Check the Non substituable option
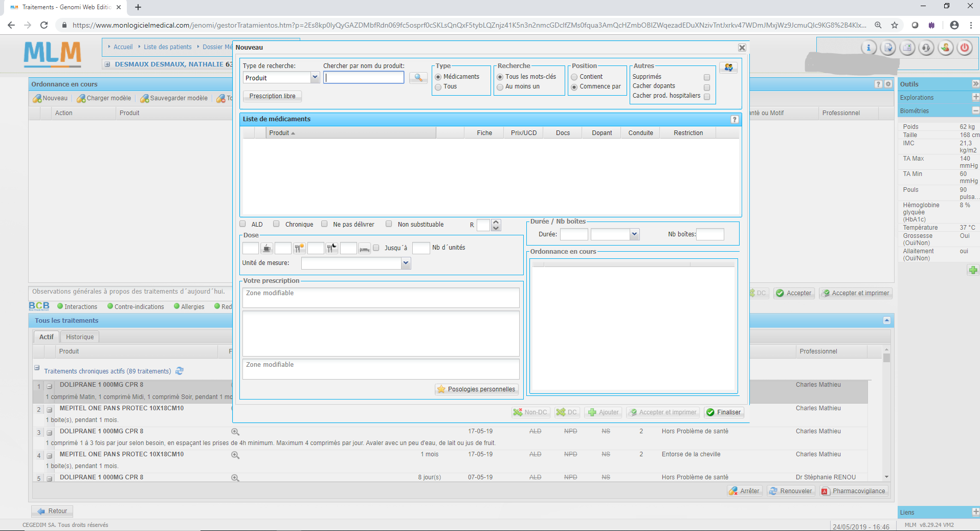 (389, 224)
